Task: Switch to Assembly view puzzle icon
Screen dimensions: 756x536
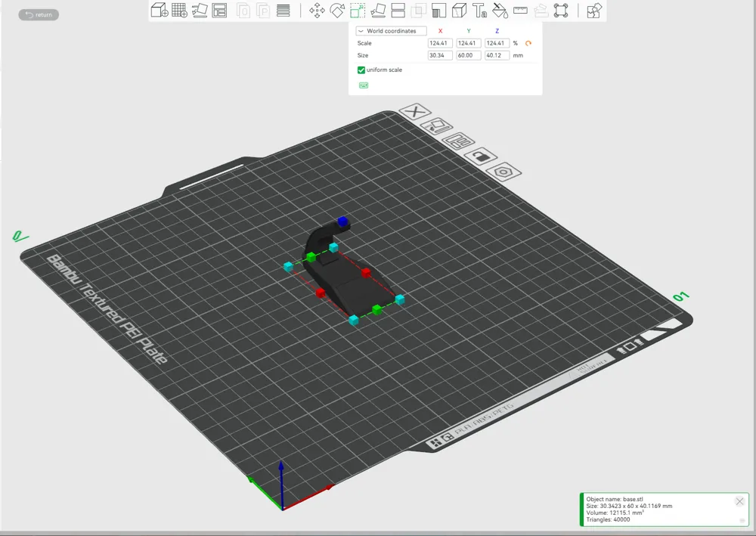Action: [x=594, y=10]
